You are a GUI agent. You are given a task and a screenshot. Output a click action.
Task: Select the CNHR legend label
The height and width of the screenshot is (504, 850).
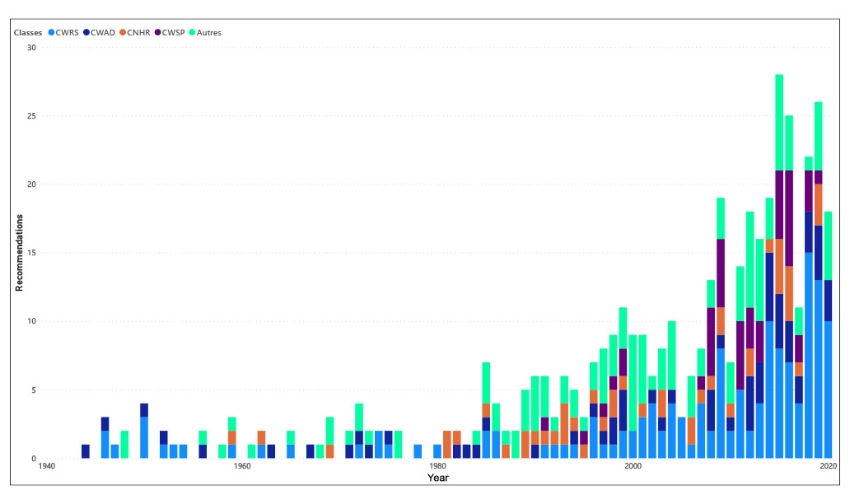(x=138, y=32)
